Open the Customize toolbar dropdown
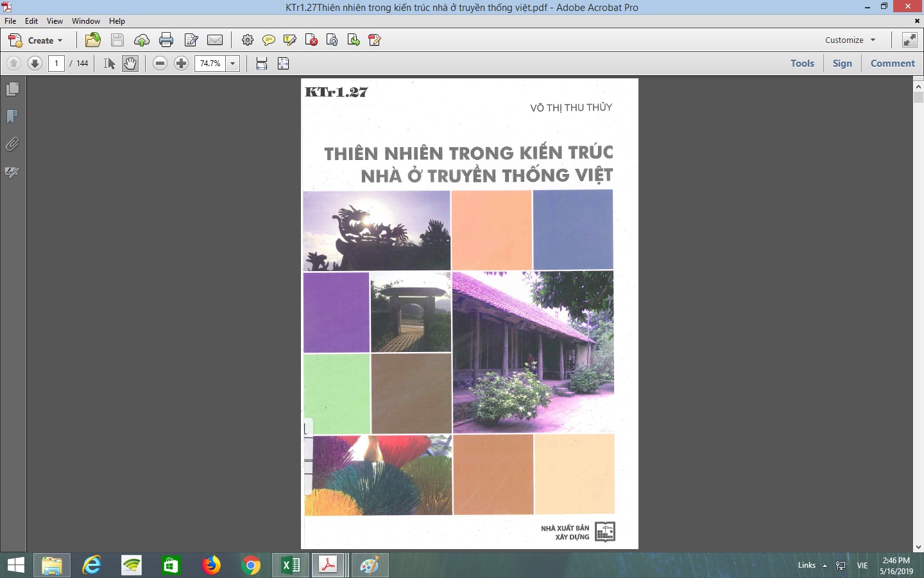The image size is (924, 578). pos(850,40)
